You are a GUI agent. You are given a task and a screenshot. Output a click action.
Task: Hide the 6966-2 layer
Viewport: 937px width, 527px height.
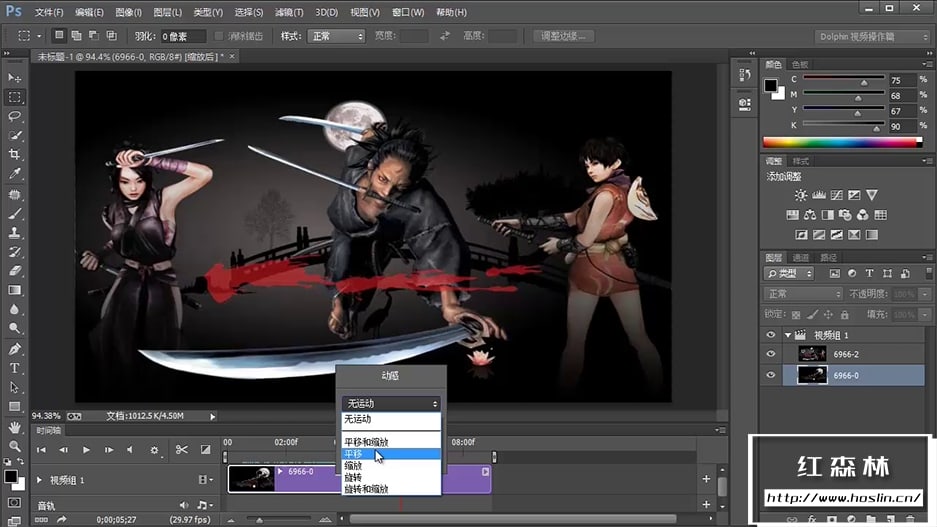[x=771, y=354]
